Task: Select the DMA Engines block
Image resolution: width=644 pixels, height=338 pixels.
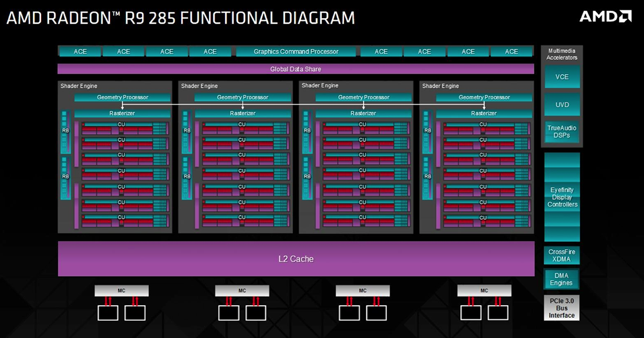Action: [x=561, y=279]
